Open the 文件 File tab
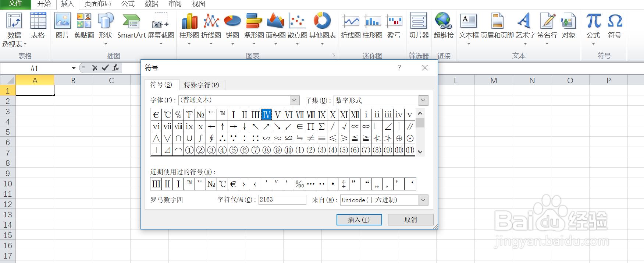Viewport: 644px width, 263px height. point(15,4)
